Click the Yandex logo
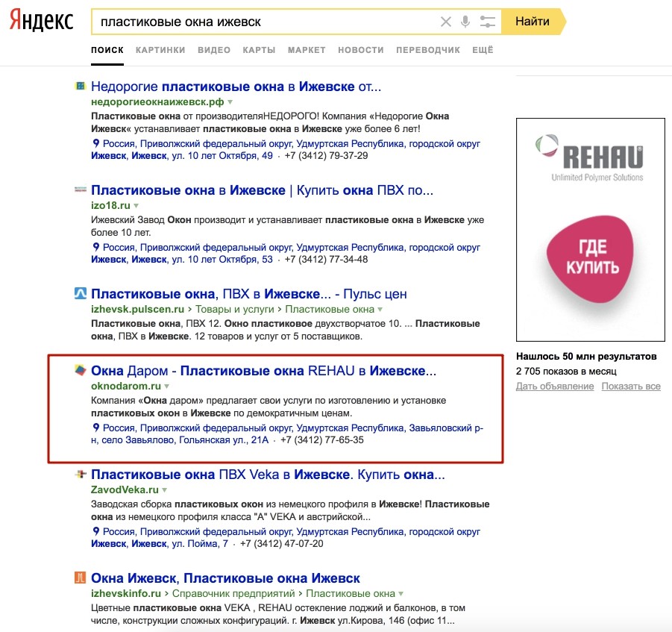Image resolution: width=672 pixels, height=632 pixels. [x=41, y=22]
